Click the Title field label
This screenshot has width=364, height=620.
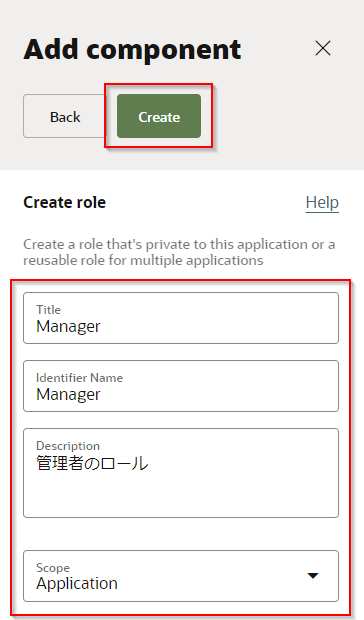pos(49,310)
